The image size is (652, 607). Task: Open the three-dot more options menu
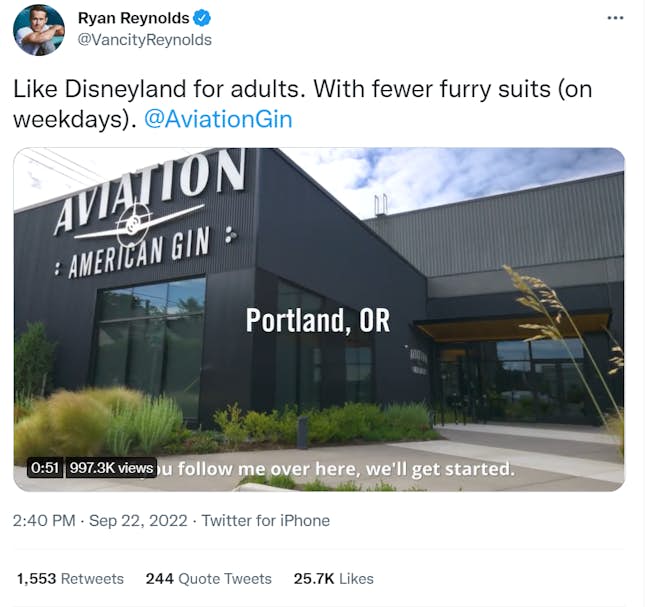(616, 18)
